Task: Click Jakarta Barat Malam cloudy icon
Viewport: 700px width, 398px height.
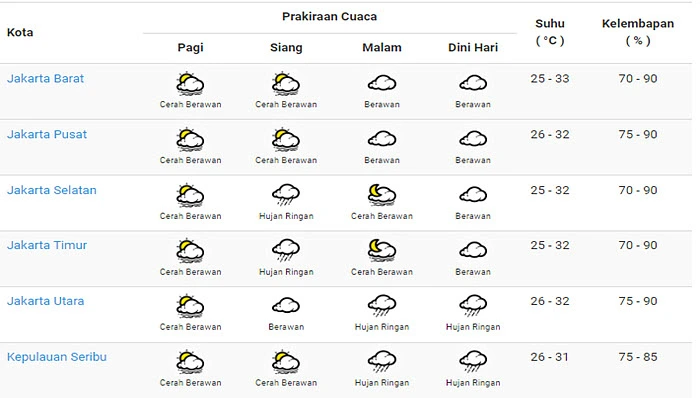Action: [382, 83]
